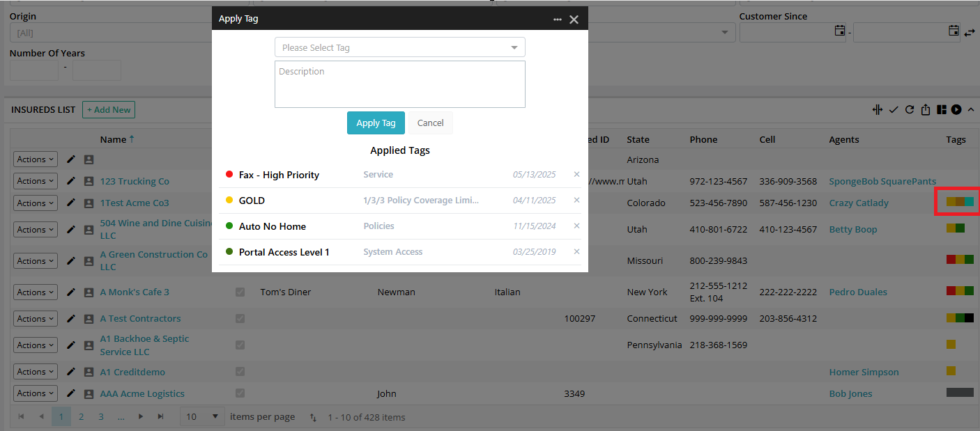
Task: Remove the Auto No Home tag
Action: (x=576, y=226)
